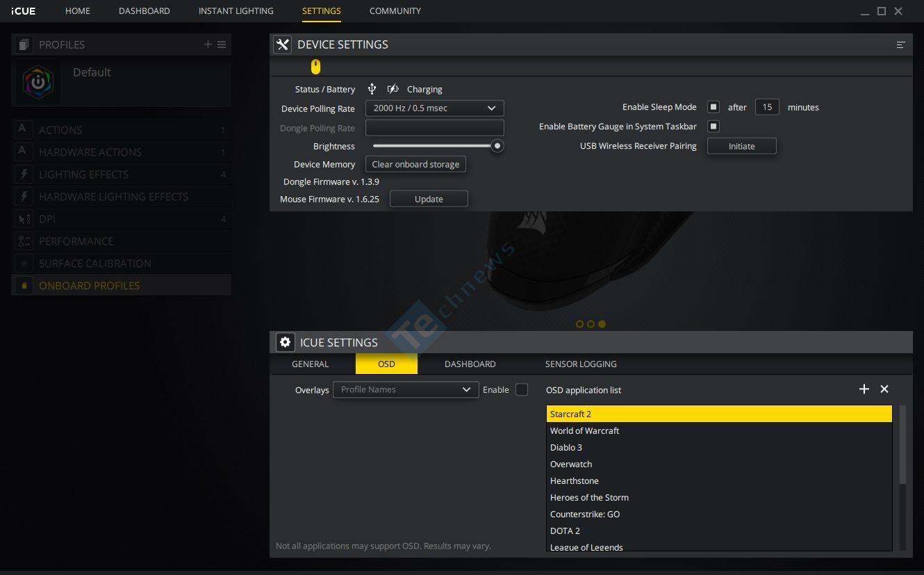
Task: Open the Surface Calibration section
Action: (x=121, y=263)
